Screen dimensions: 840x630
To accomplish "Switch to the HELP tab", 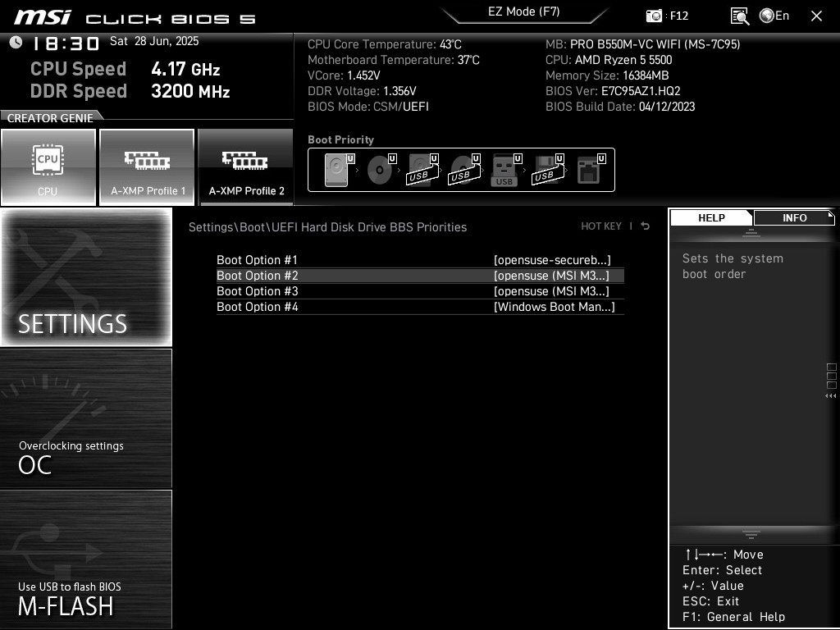I will [x=711, y=217].
